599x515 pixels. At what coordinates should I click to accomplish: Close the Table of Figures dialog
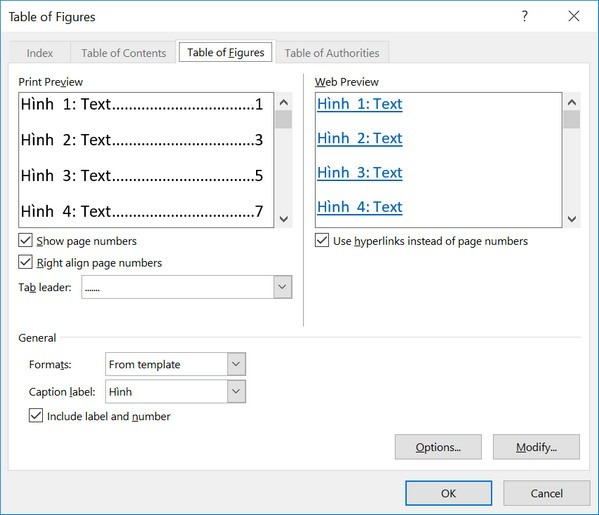[x=573, y=16]
